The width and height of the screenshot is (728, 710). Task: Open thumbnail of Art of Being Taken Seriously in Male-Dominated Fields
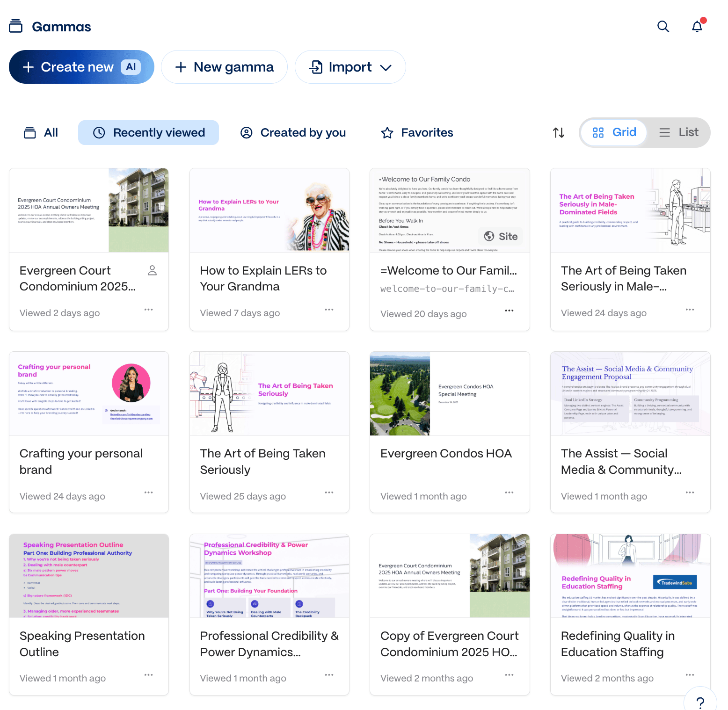tap(630, 210)
